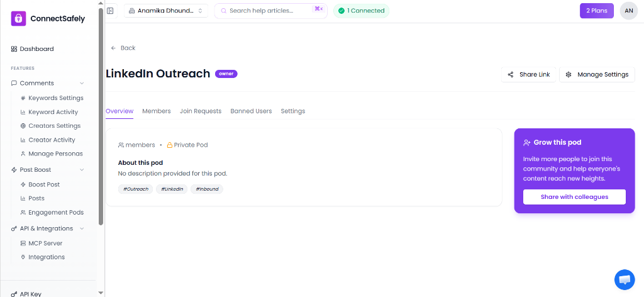Open the Anamika Dhound account switcher
The height and width of the screenshot is (297, 644).
click(166, 11)
